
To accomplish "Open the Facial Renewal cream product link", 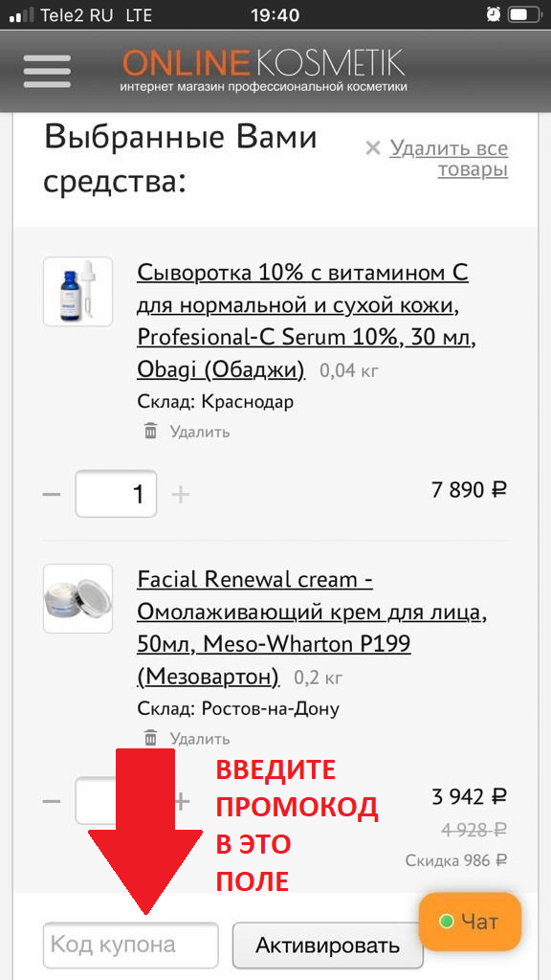I will [312, 628].
